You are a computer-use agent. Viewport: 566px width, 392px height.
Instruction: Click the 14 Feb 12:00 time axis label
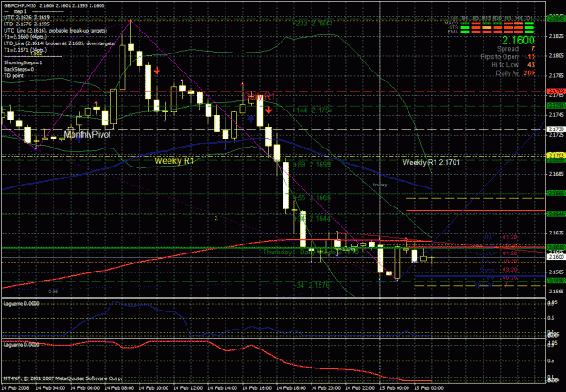(x=187, y=388)
